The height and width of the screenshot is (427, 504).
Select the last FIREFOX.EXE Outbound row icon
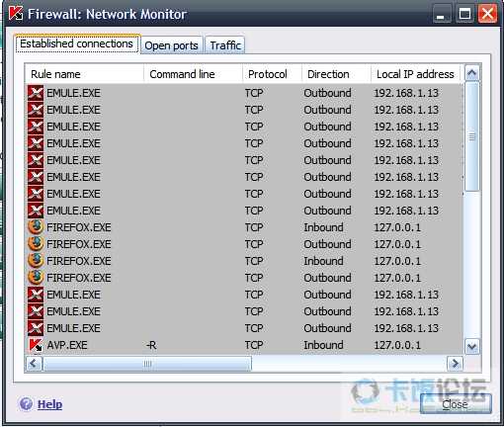36,278
